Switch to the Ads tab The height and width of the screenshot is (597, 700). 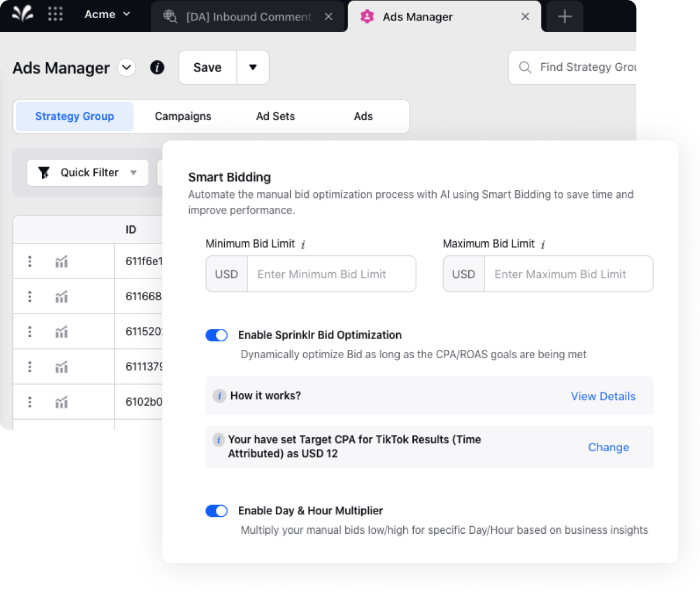363,116
